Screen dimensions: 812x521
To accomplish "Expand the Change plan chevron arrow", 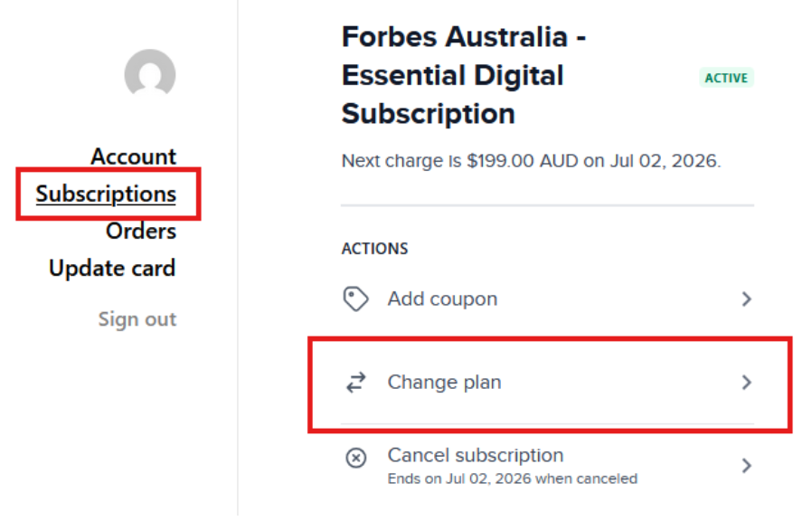I will 746,383.
